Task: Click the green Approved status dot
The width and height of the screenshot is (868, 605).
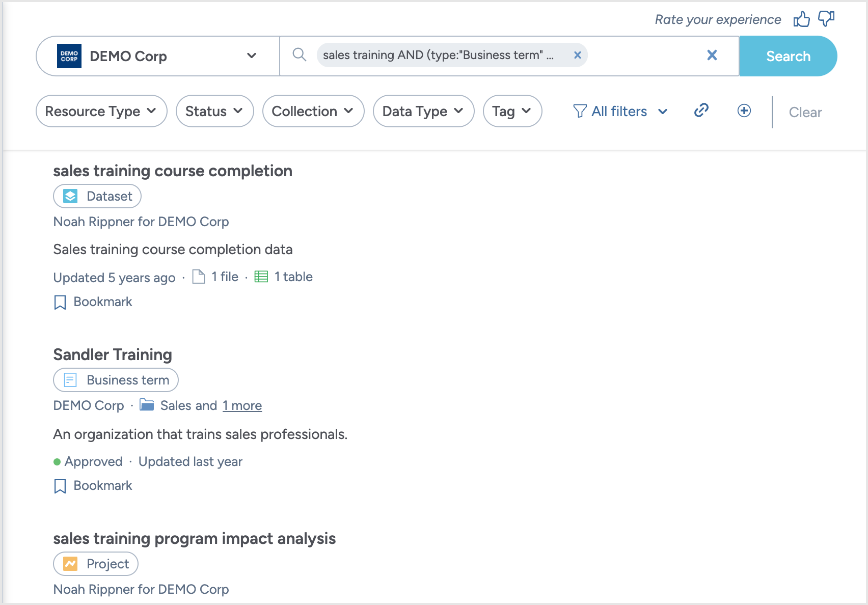Action: click(x=57, y=462)
